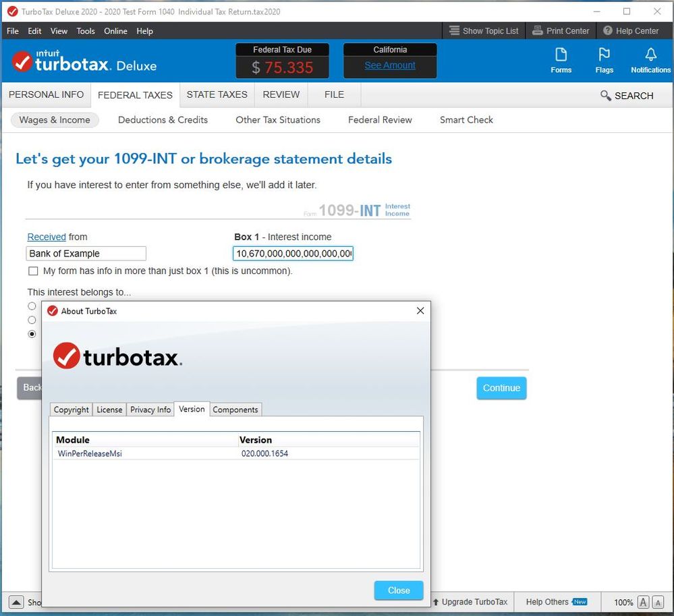
Task: Click the Version column header
Action: coord(329,440)
